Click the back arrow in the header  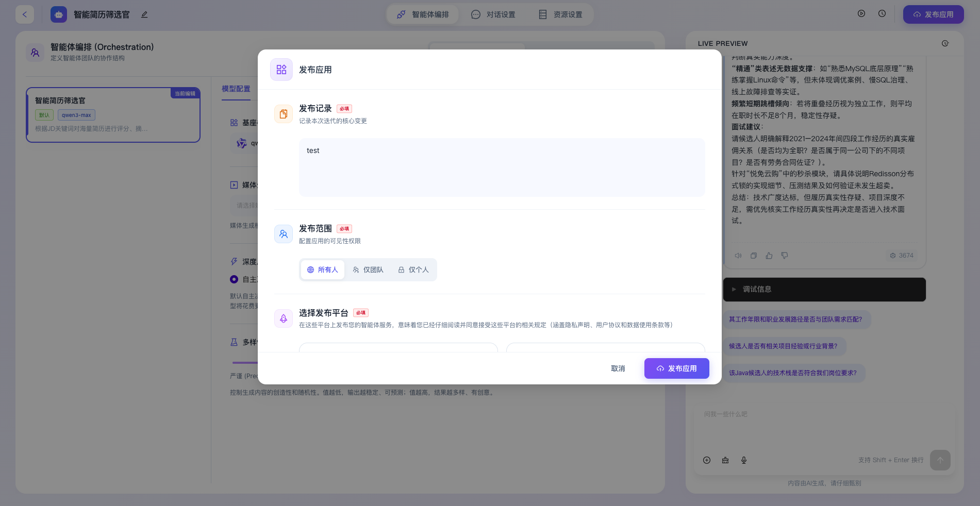point(25,14)
